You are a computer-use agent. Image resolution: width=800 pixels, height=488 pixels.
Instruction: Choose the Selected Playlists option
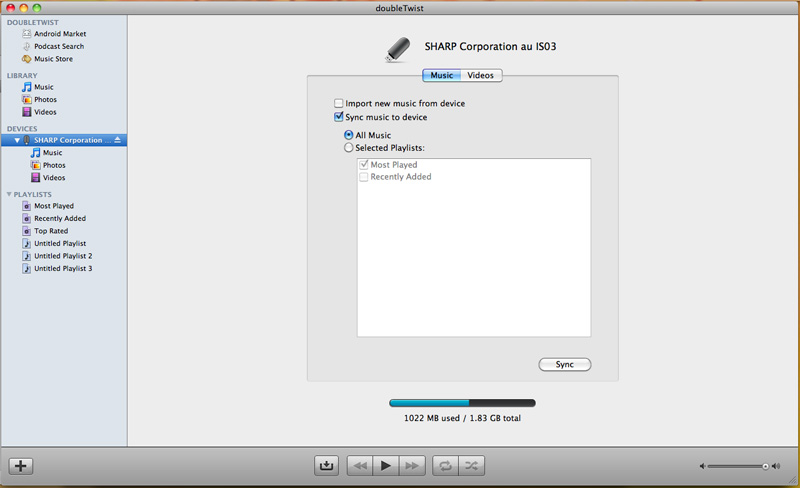click(x=348, y=148)
